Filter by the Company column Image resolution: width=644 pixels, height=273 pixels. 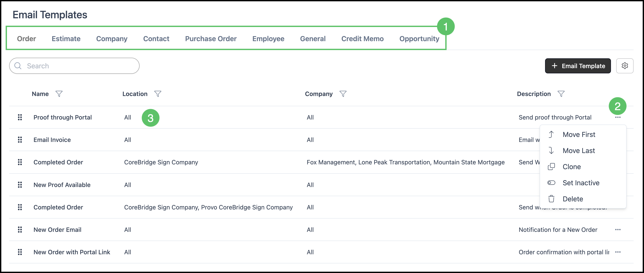[x=343, y=94]
